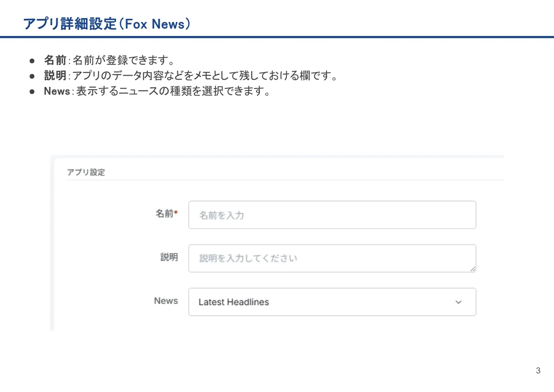Click the 説明 field label

coord(169,257)
